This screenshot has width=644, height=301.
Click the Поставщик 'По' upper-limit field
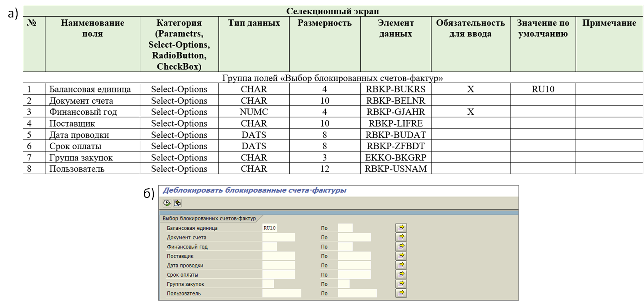[x=354, y=256]
